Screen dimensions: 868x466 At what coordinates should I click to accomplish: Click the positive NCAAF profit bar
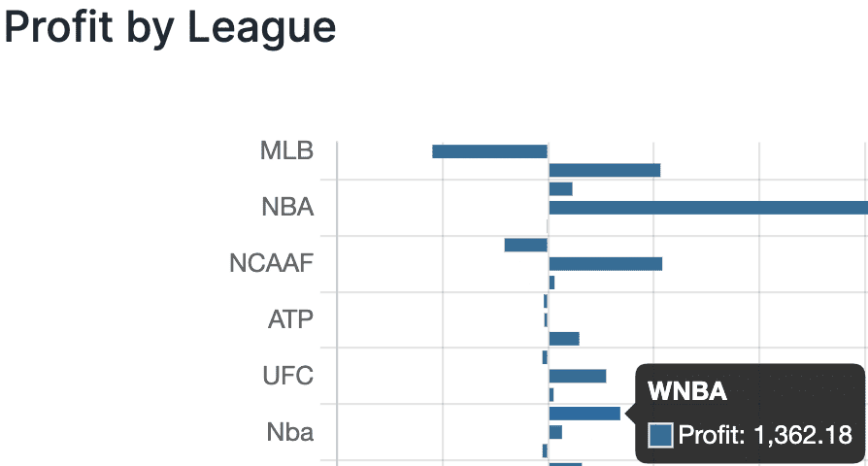605,263
